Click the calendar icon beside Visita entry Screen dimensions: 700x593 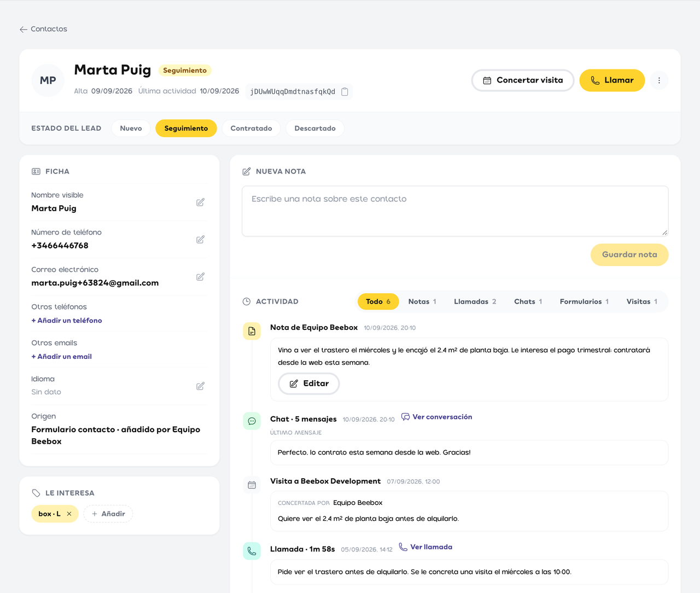252,485
